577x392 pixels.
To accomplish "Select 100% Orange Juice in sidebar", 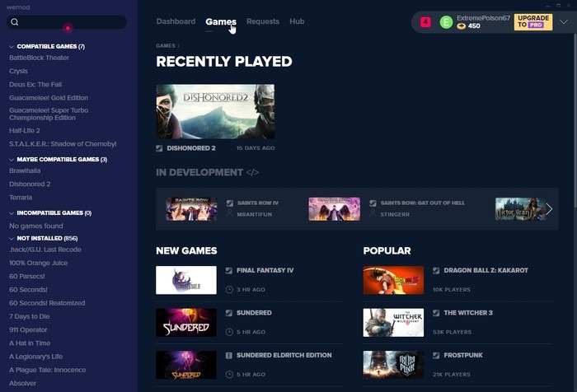I will point(38,263).
